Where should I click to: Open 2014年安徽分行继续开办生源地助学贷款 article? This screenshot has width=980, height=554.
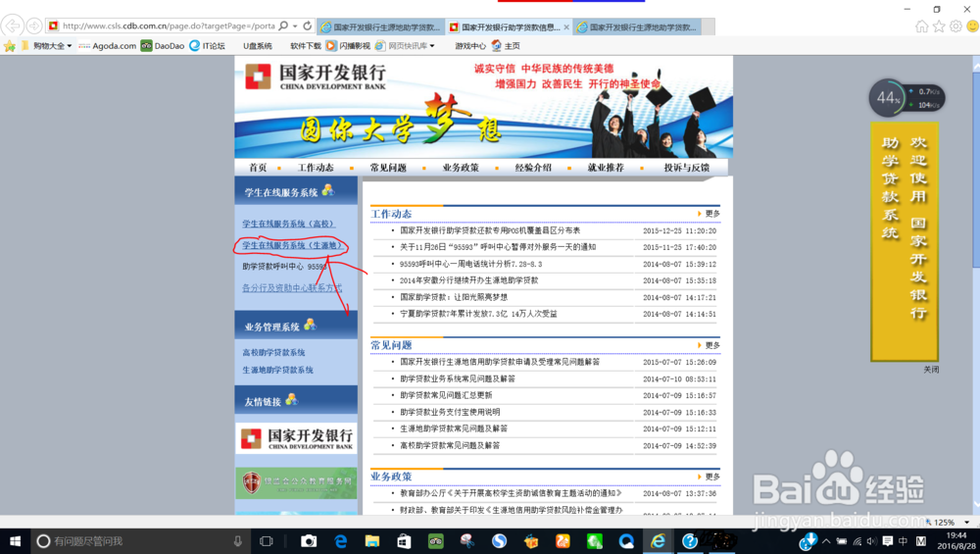click(x=468, y=280)
